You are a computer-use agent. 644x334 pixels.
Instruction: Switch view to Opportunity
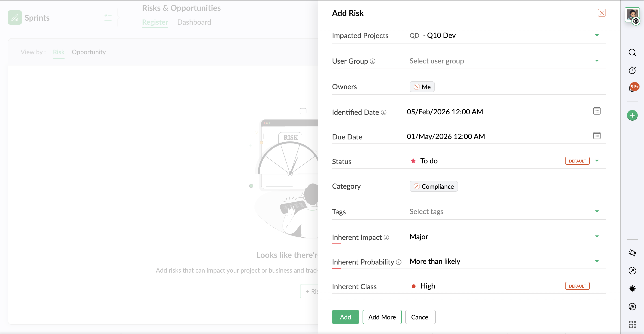tap(89, 52)
